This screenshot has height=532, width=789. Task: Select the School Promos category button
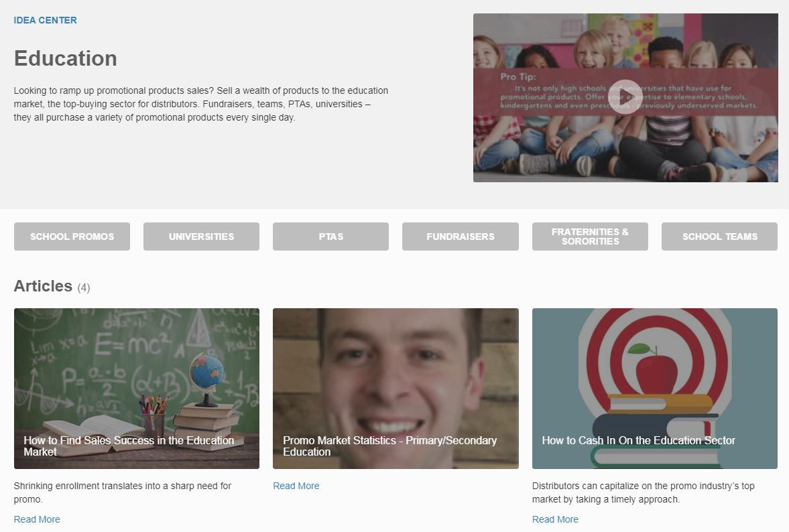pyautogui.click(x=72, y=237)
